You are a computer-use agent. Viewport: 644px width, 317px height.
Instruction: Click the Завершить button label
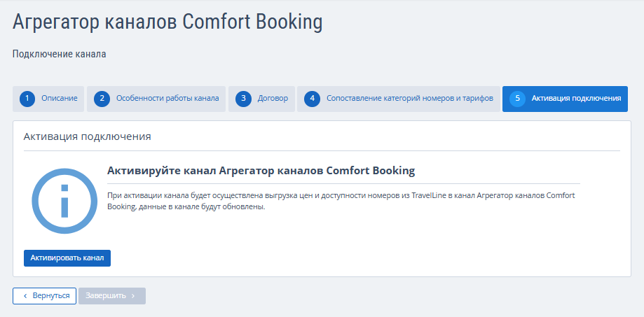[x=106, y=296]
